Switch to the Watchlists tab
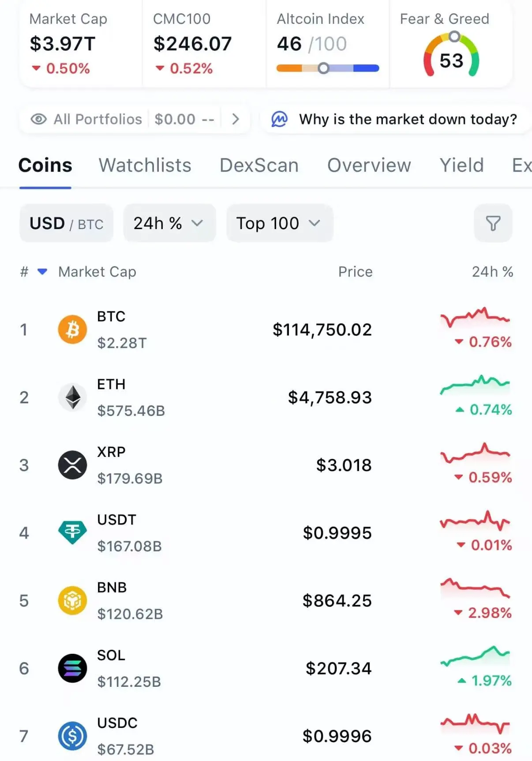 [x=145, y=165]
